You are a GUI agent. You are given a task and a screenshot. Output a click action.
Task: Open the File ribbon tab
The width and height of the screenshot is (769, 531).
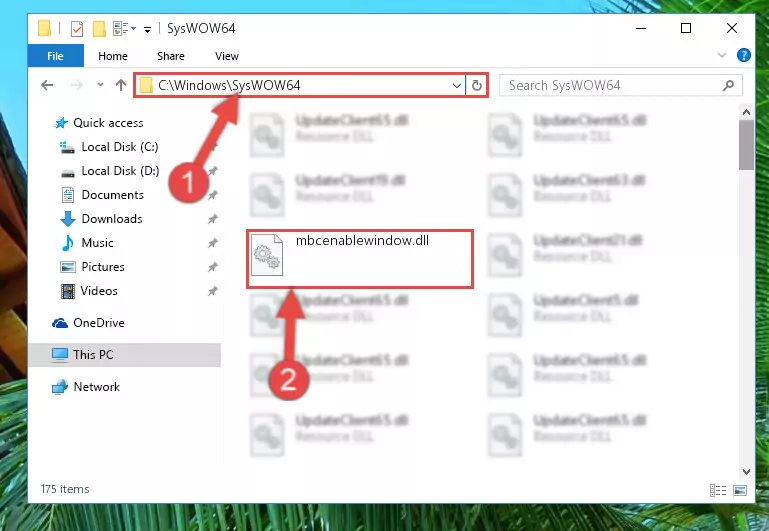(x=55, y=56)
